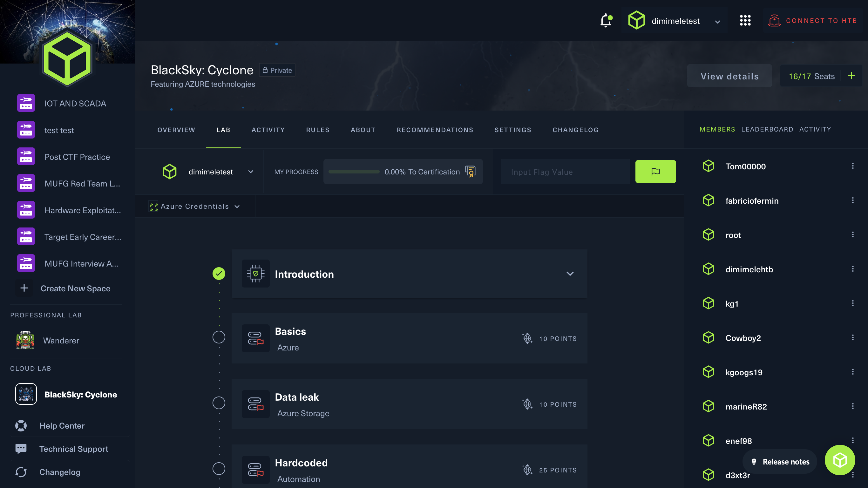This screenshot has height=488, width=868.
Task: Expand the dimimeletest account dropdown in header
Action: coord(717,22)
